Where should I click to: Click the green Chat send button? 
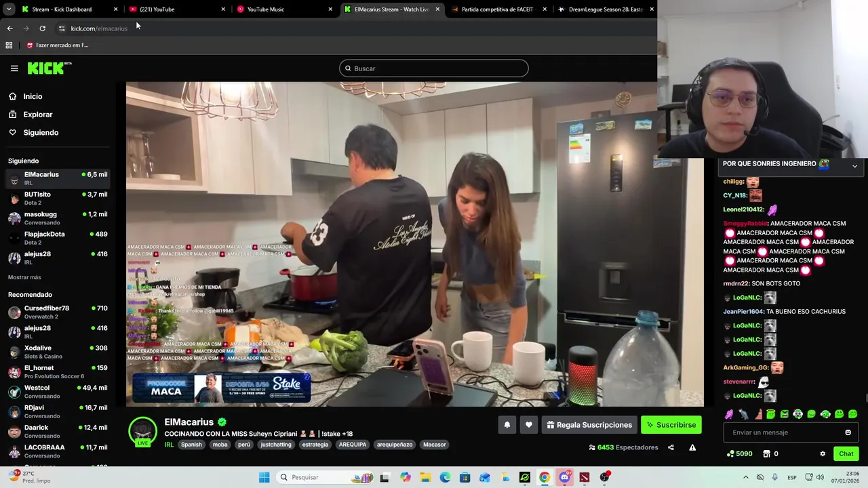coord(846,453)
